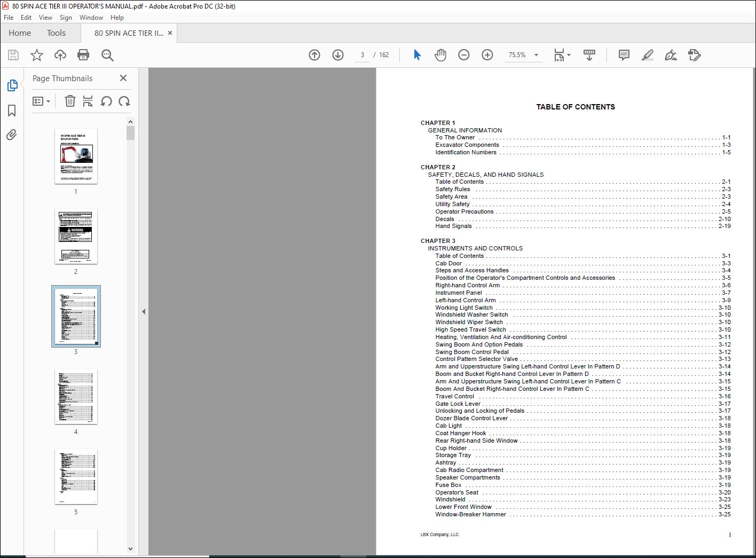Open the Attachments paperclip panel
The height and width of the screenshot is (558, 756).
click(12, 135)
